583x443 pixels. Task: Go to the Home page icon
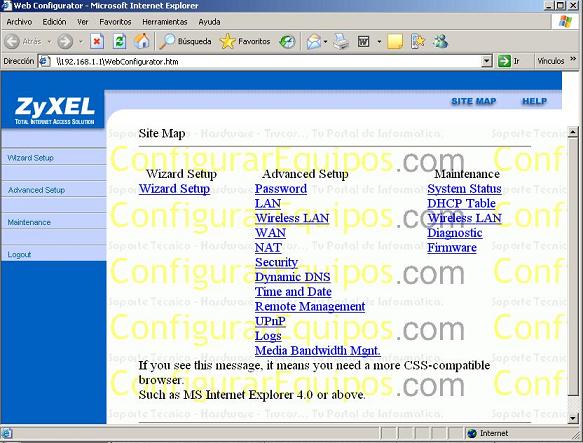[142, 41]
